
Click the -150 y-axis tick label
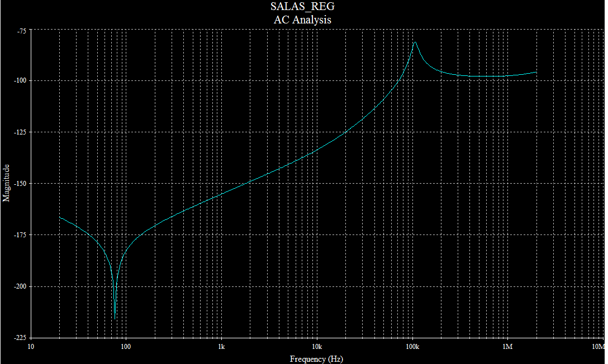coord(20,184)
